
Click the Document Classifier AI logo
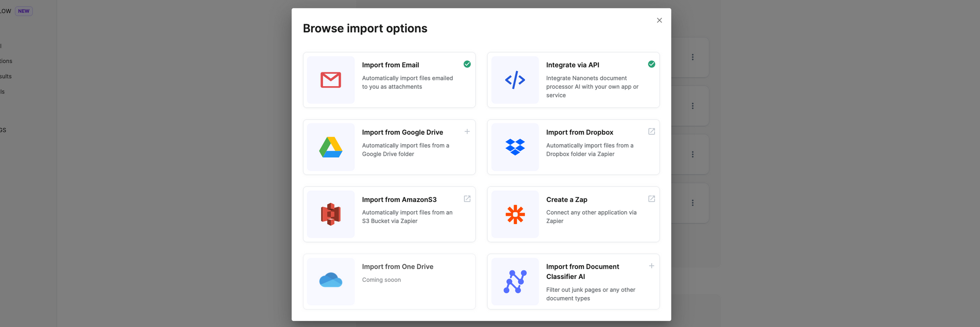[515, 281]
